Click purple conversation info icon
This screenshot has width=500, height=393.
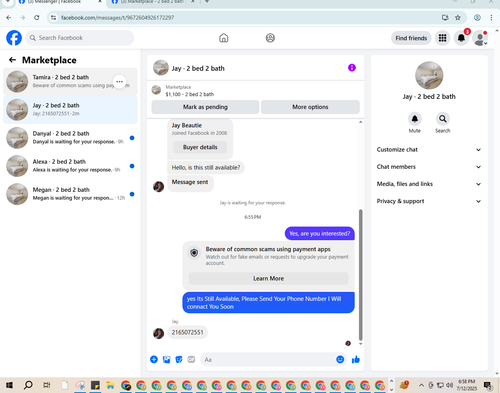point(352,68)
